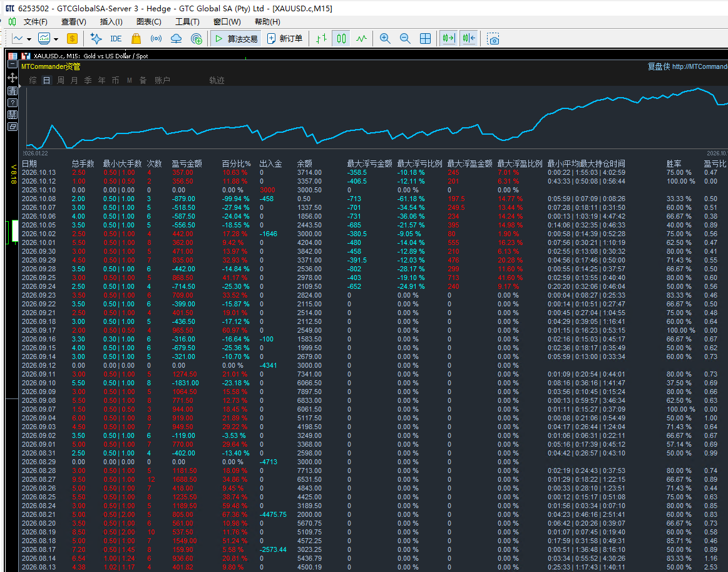Click the MetaTrader green app icon by 文件
This screenshot has height=572, width=728.
tap(12, 22)
